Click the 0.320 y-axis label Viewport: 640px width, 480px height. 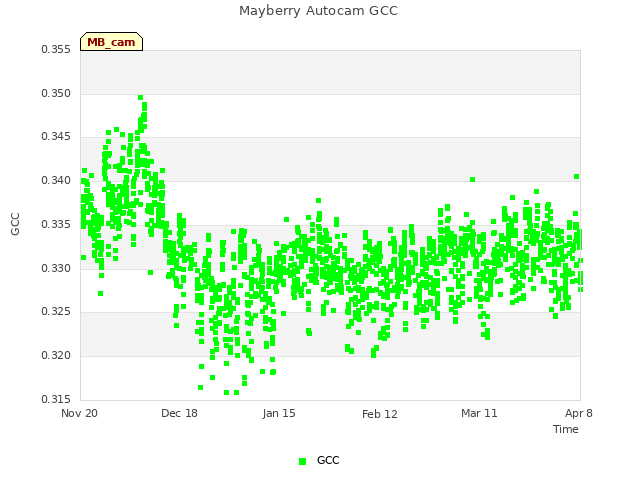56,356
